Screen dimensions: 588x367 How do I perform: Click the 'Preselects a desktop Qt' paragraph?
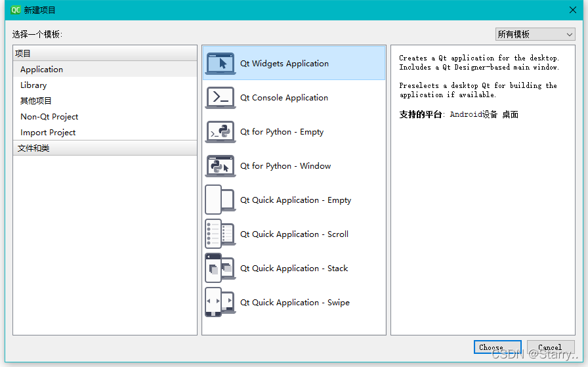pyautogui.click(x=478, y=90)
